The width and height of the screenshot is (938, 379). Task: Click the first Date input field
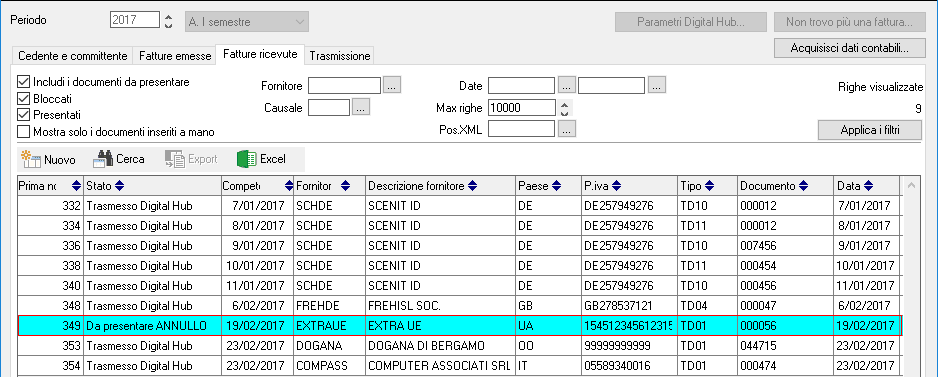522,85
